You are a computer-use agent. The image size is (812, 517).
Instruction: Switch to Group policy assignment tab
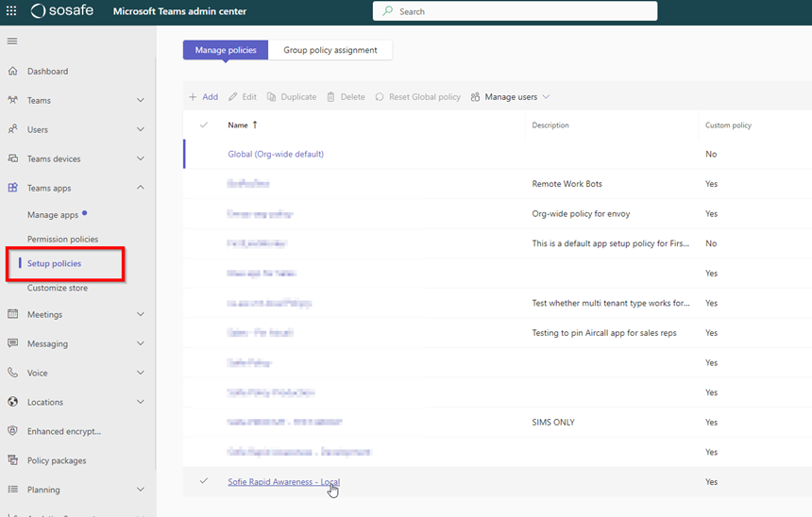pyautogui.click(x=330, y=50)
